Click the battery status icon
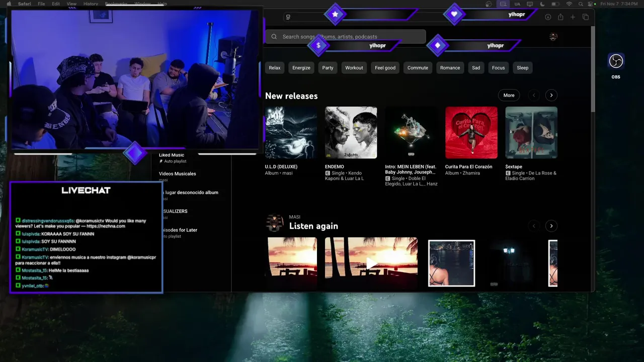This screenshot has height=362, width=644. click(x=555, y=4)
